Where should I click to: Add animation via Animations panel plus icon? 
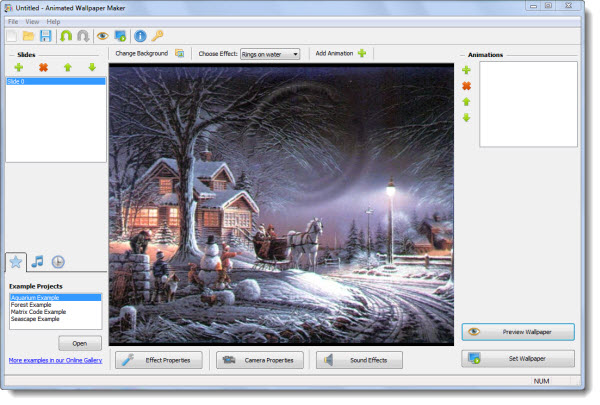[466, 70]
